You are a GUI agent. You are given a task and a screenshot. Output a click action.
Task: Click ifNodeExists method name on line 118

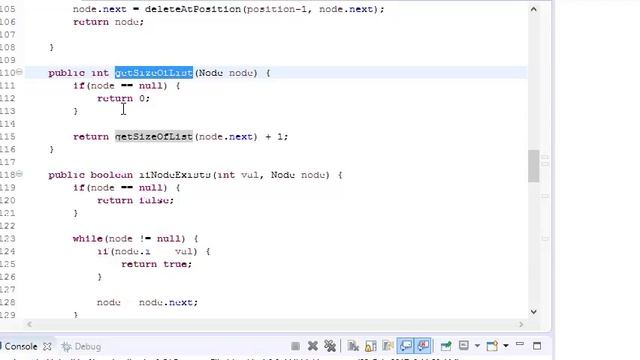pyautogui.click(x=175, y=175)
